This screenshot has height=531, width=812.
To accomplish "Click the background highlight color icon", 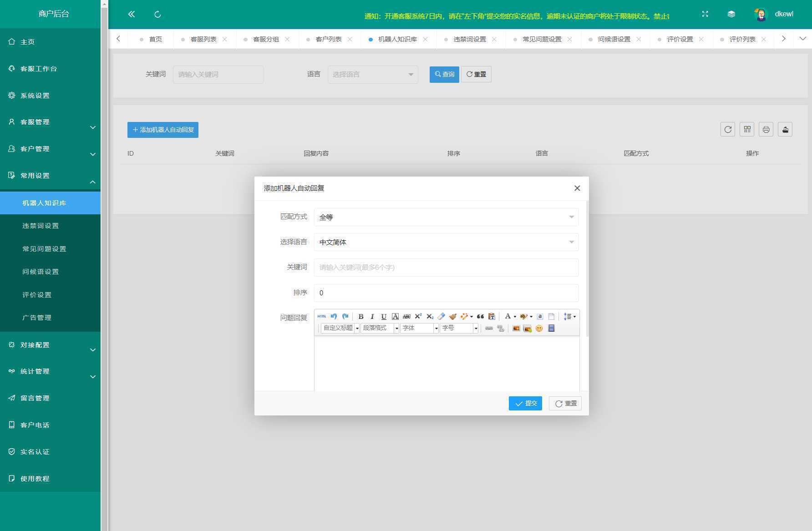I will click(523, 316).
